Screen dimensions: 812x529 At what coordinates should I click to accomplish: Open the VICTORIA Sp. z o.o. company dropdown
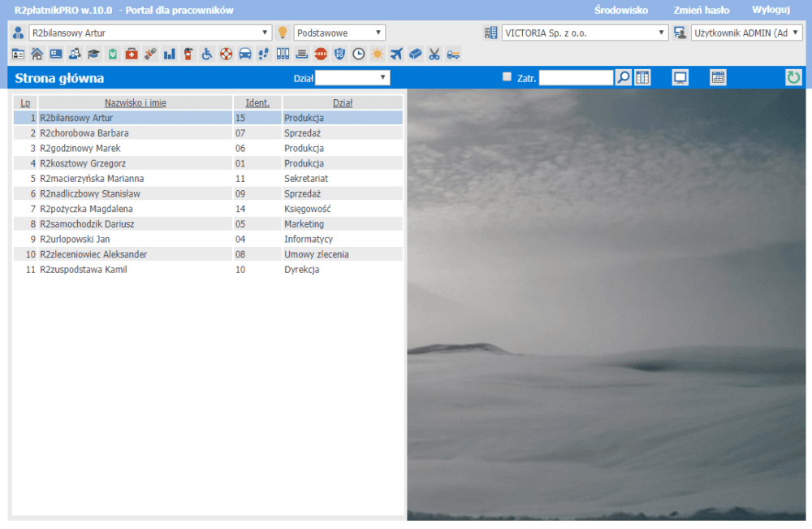585,33
